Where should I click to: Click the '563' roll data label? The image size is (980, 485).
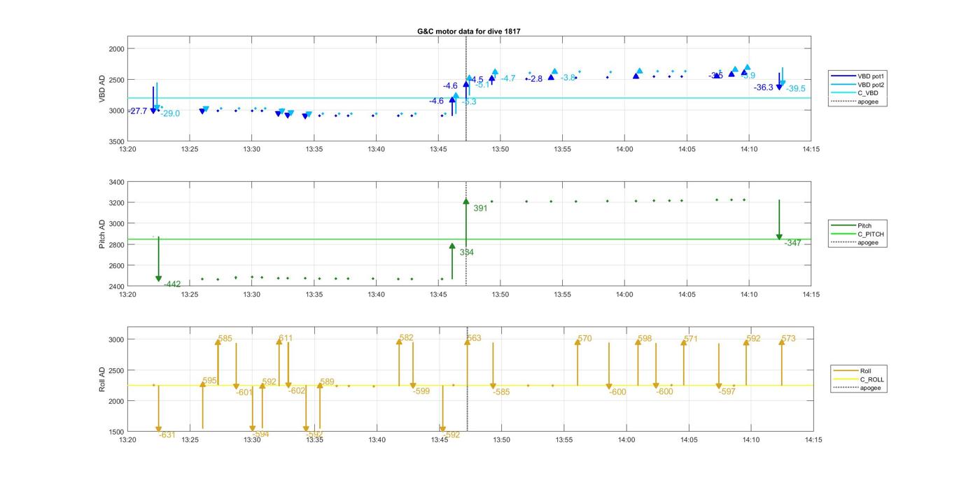[x=474, y=339]
